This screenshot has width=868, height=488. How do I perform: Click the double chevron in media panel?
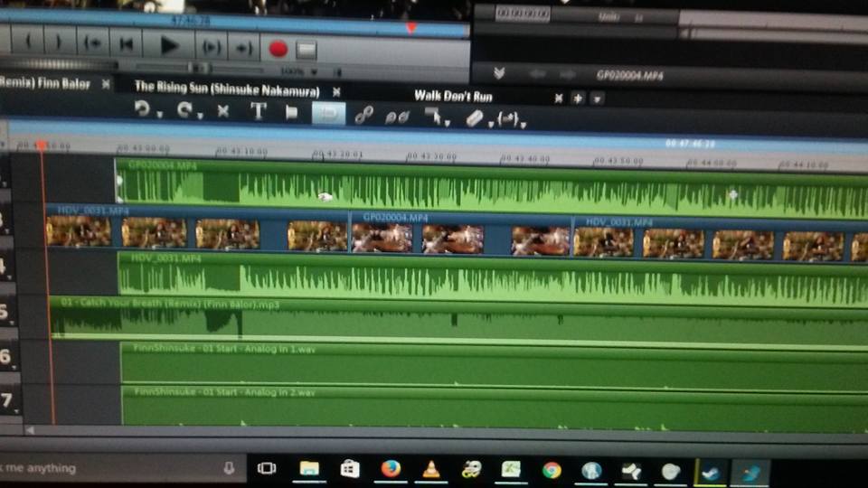click(499, 72)
